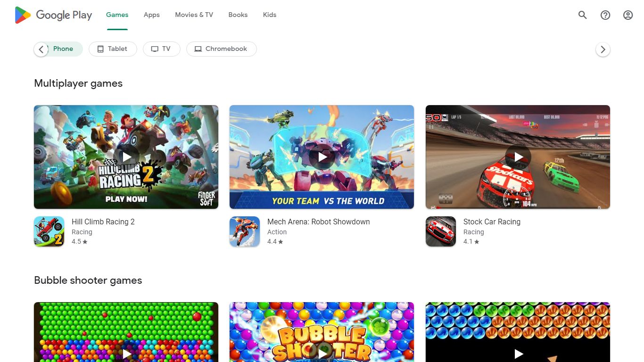Open the Help center question icon

click(x=605, y=15)
